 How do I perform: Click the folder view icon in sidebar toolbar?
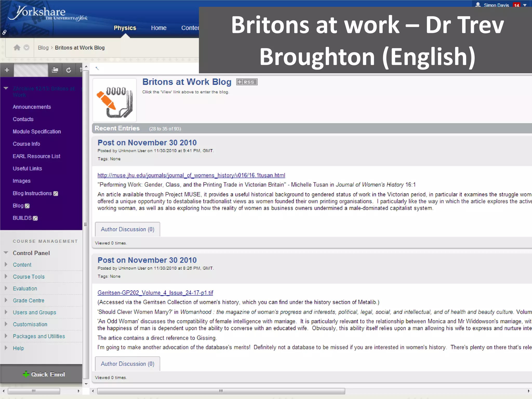(x=55, y=70)
